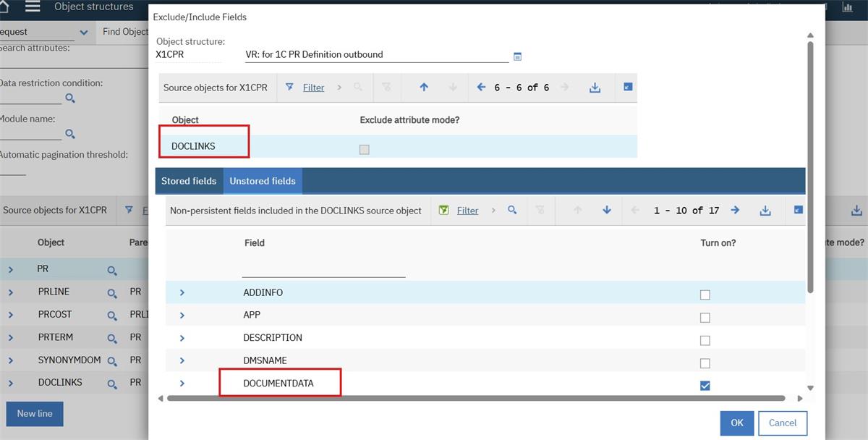Collapse the Source objects table in dialog

pos(627,87)
